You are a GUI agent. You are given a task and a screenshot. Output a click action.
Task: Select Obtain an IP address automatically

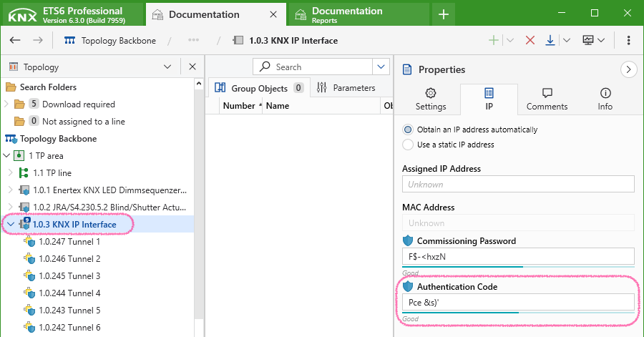pos(408,130)
